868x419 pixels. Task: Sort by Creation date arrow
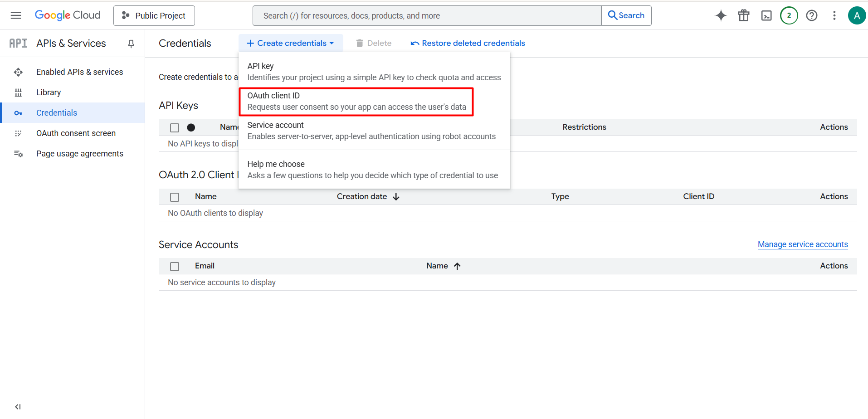[396, 196]
